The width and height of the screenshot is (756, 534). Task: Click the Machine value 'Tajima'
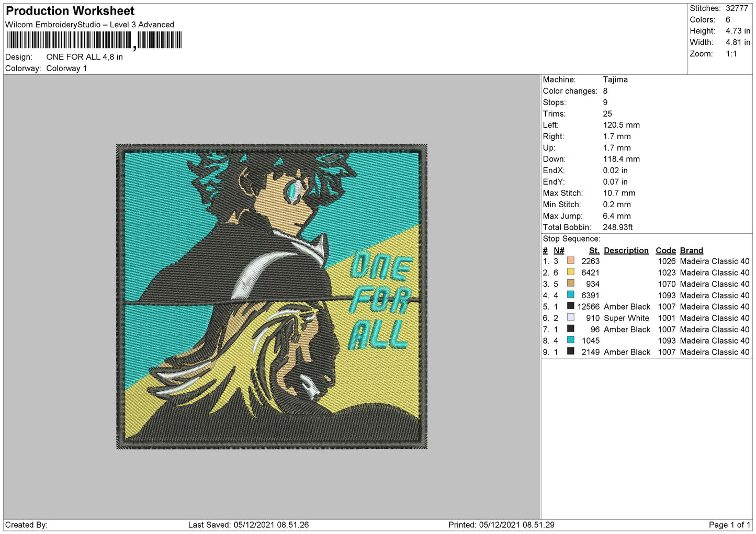(615, 79)
